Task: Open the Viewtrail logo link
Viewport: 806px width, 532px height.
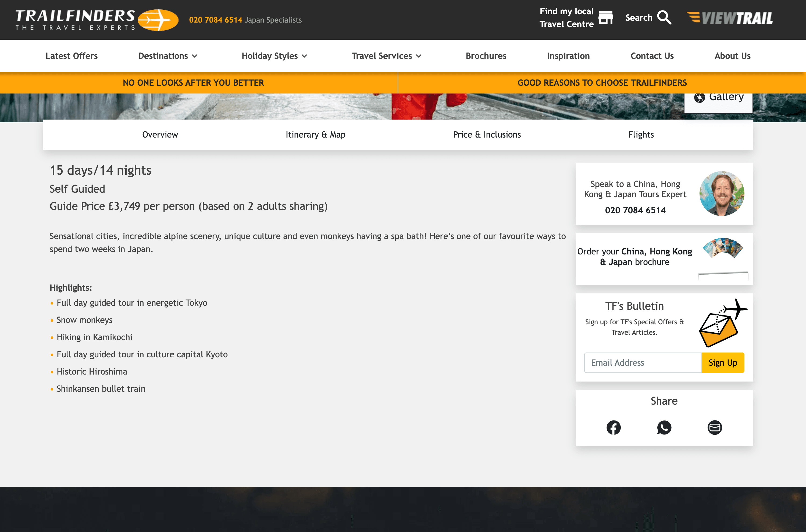Action: [x=729, y=18]
